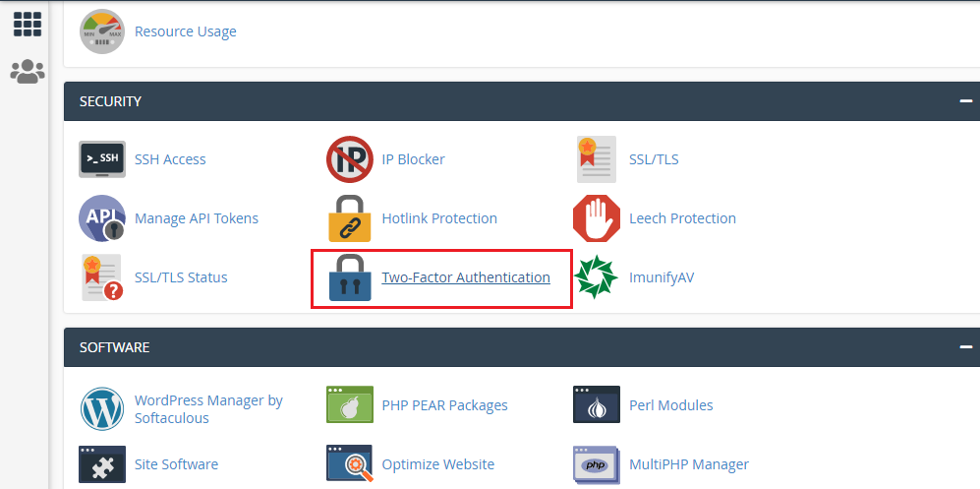This screenshot has width=980, height=489.
Task: Open Optimize Website link
Action: coord(438,464)
